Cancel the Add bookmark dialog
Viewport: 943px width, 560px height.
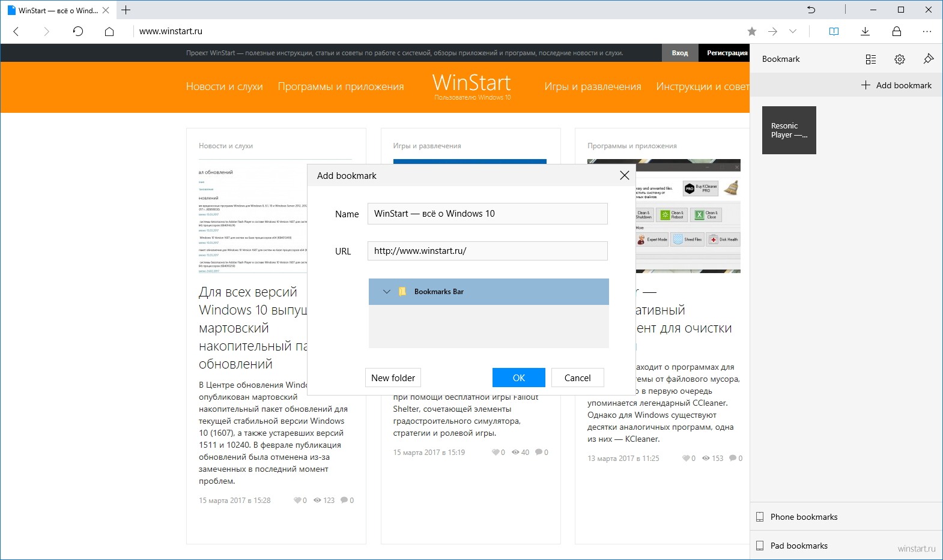[x=577, y=378]
